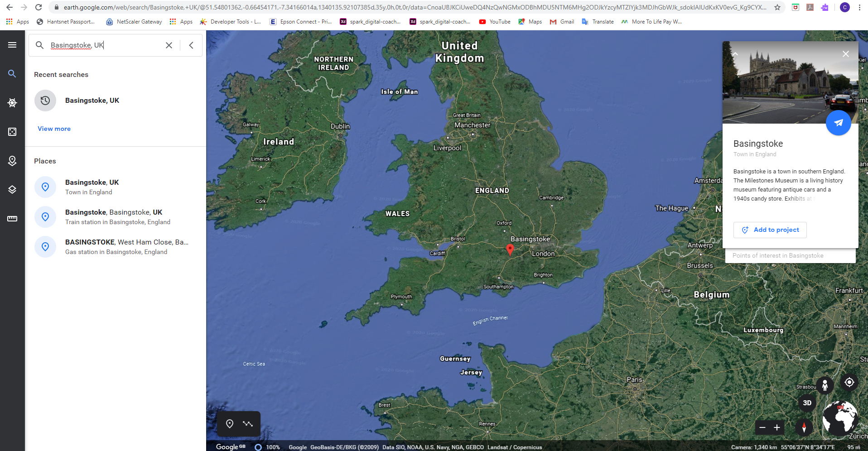
Task: Open Points of interest in Basingstoke card
Action: coord(791,256)
